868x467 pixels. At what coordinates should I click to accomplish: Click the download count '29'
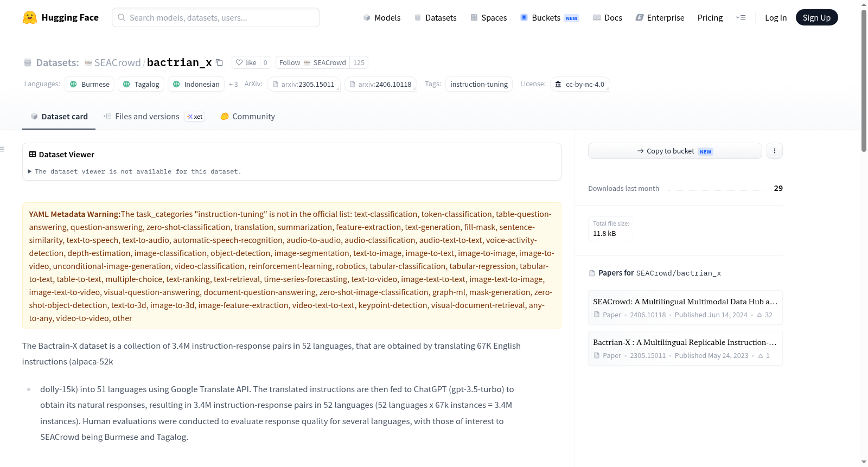tap(778, 188)
